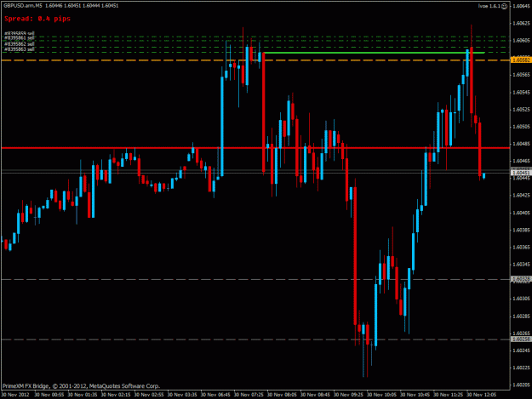Click the red 'Spread: 0.4 pips' label
This screenshot has width=532, height=399.
(x=37, y=19)
